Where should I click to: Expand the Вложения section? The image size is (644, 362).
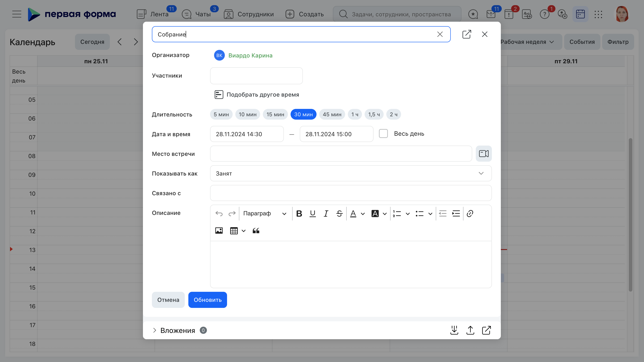coord(155,330)
